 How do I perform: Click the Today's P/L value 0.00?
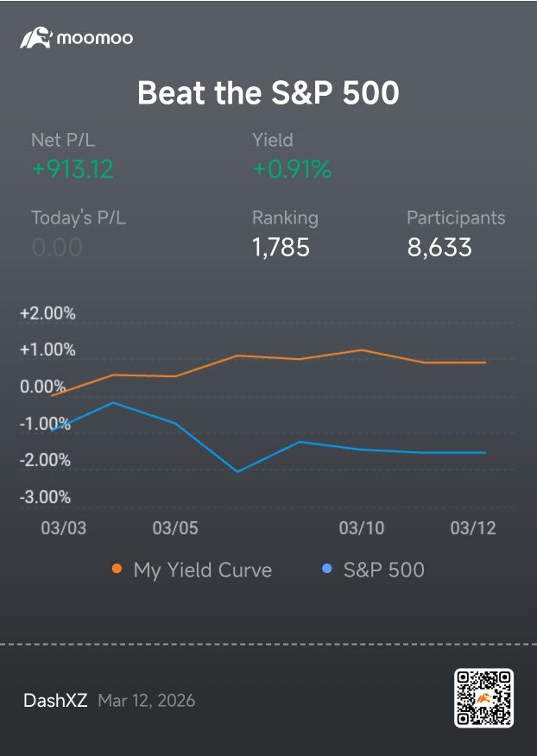(x=57, y=248)
